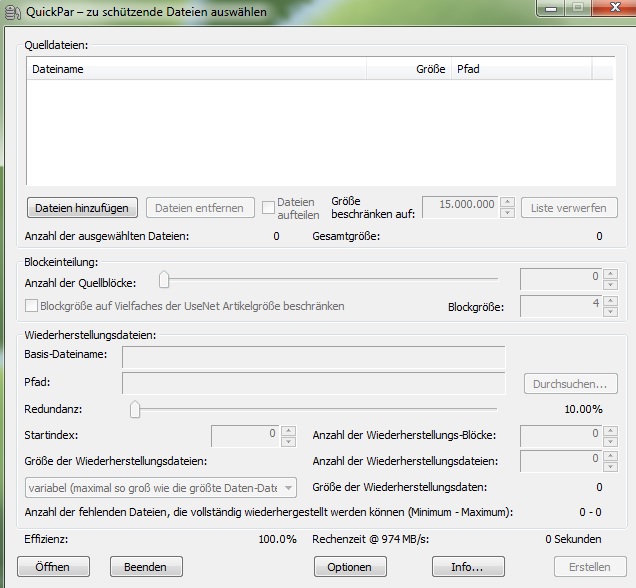Decrease Größe beschränken auf value

[x=507, y=213]
